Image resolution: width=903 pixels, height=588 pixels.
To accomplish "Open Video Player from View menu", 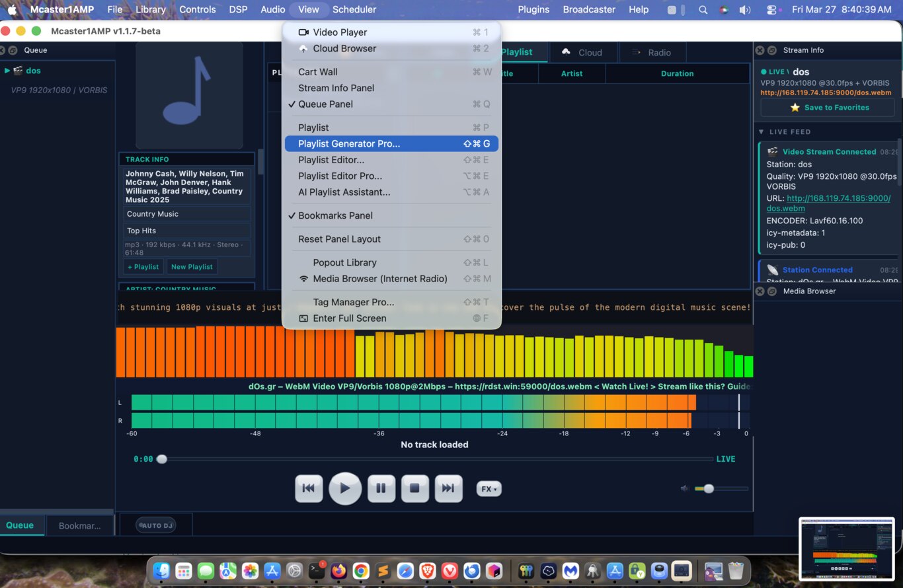I will (391, 32).
